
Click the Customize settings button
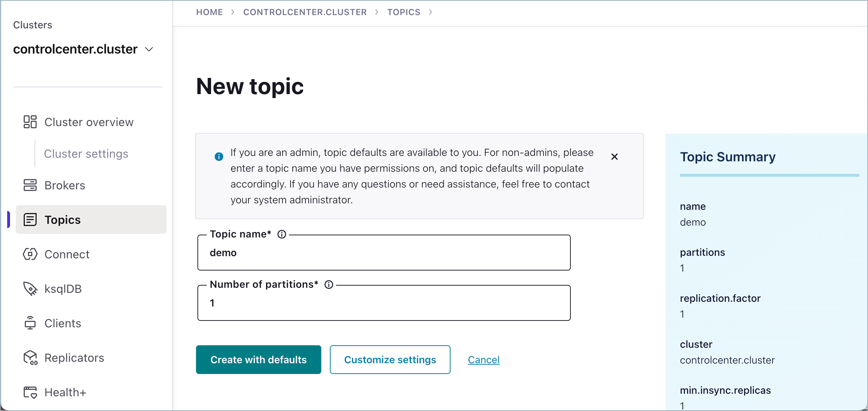390,360
